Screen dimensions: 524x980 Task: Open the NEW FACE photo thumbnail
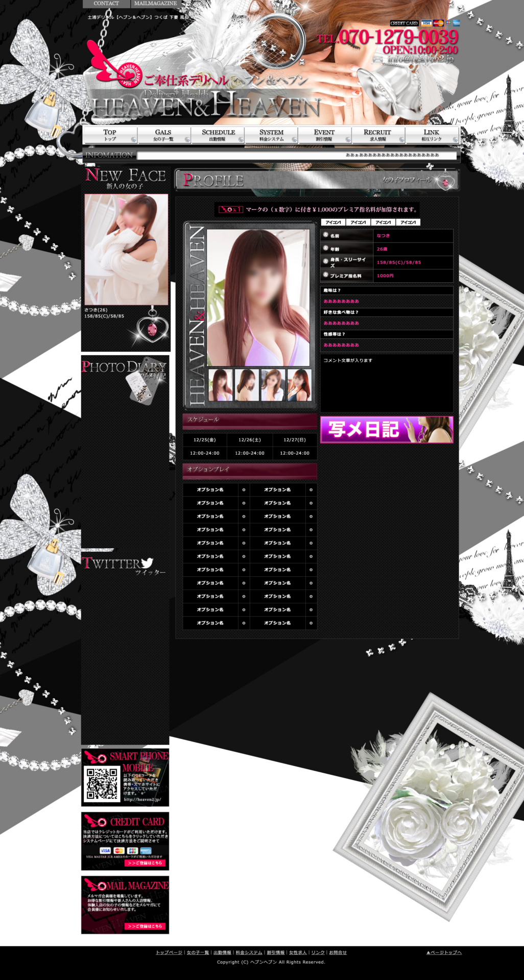pyautogui.click(x=126, y=249)
